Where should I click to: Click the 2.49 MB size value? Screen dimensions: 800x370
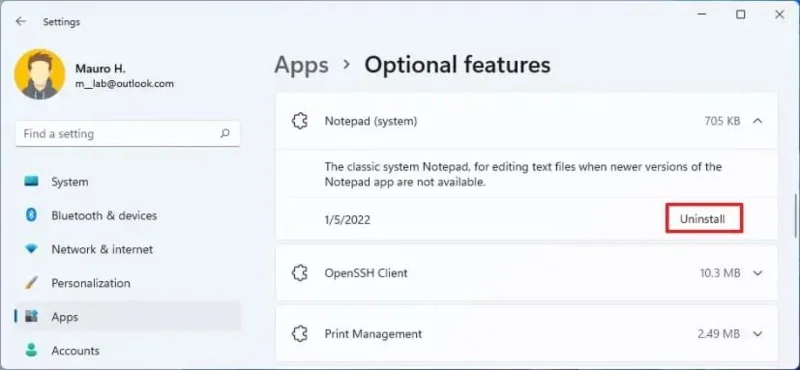[718, 334]
